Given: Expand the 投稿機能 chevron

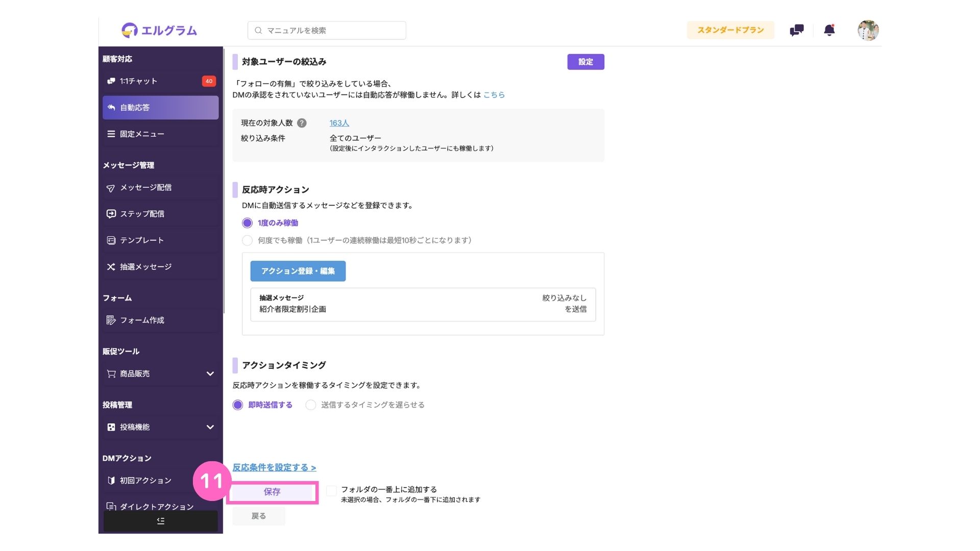Looking at the screenshot, I should point(210,427).
